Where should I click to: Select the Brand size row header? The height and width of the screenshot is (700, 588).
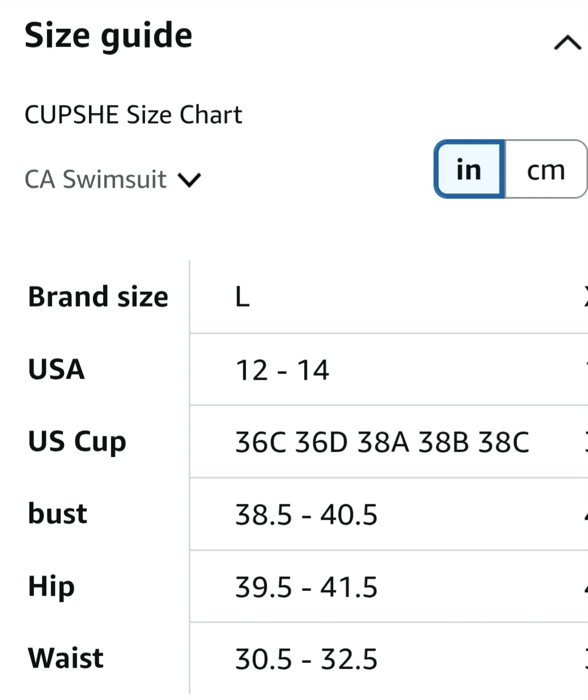[x=98, y=296]
